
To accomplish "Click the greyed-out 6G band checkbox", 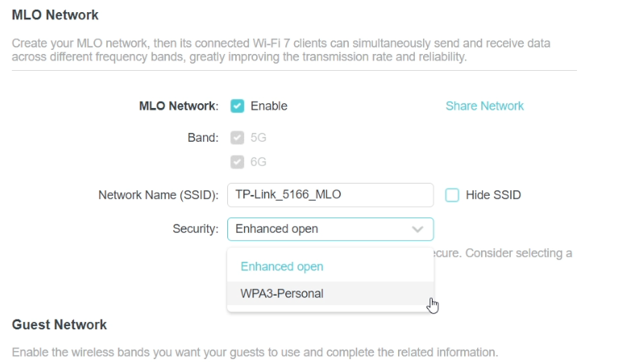I will click(x=237, y=162).
